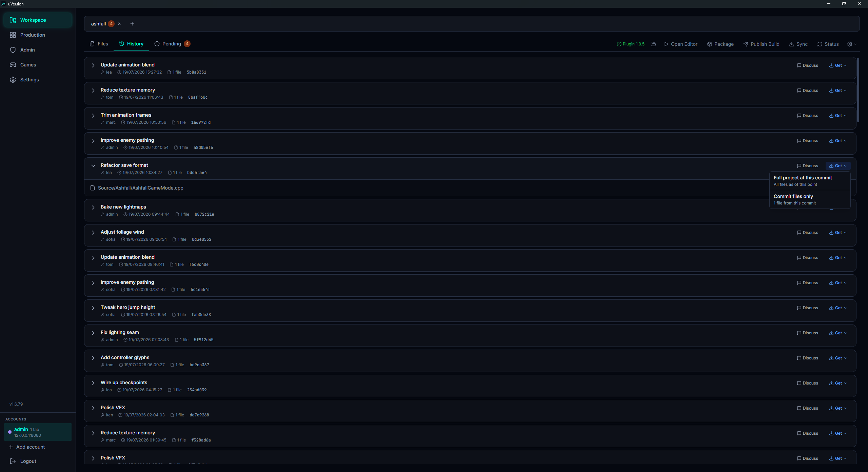Screen dimensions: 868x472
Task: Expand Adjust foliage wind commit
Action: click(x=93, y=232)
